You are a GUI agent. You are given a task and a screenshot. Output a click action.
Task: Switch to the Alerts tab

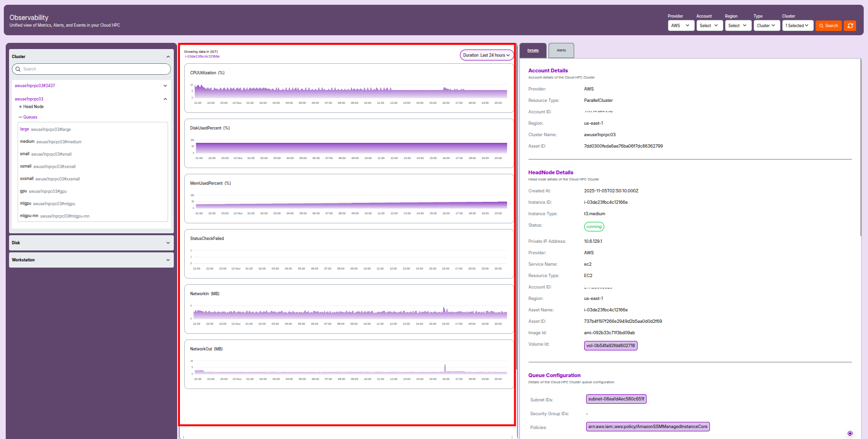(561, 50)
